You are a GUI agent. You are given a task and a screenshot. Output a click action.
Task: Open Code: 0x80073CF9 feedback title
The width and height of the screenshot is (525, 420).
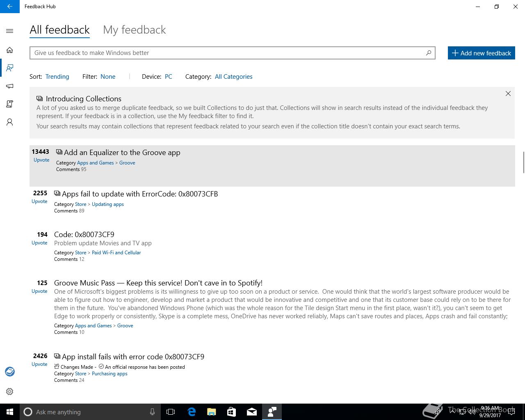click(x=84, y=235)
